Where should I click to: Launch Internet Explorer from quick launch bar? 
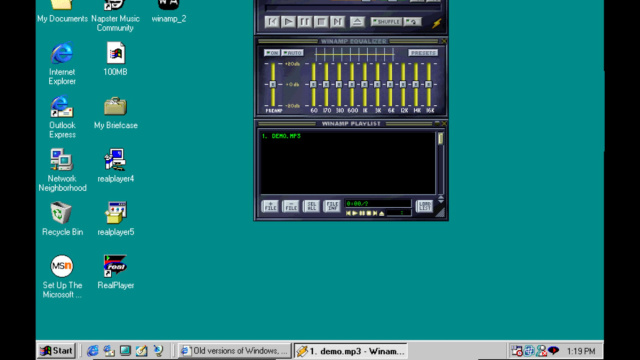coord(93,351)
